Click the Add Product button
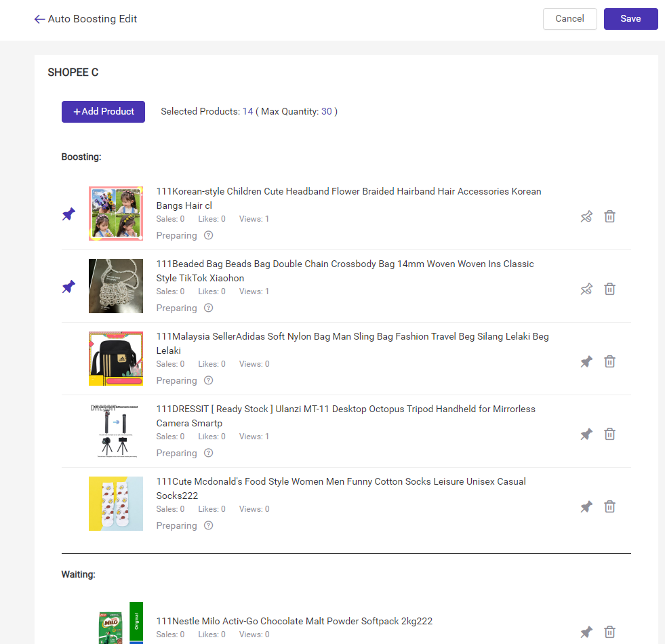Image resolution: width=665 pixels, height=644 pixels. pos(103,112)
